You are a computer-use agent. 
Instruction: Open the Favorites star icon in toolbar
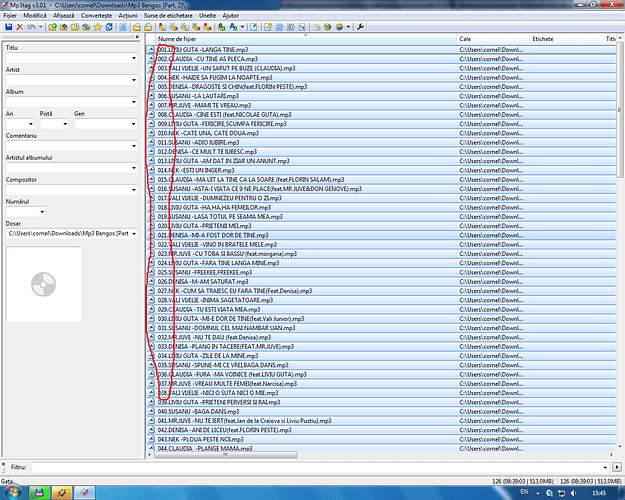(x=97, y=27)
